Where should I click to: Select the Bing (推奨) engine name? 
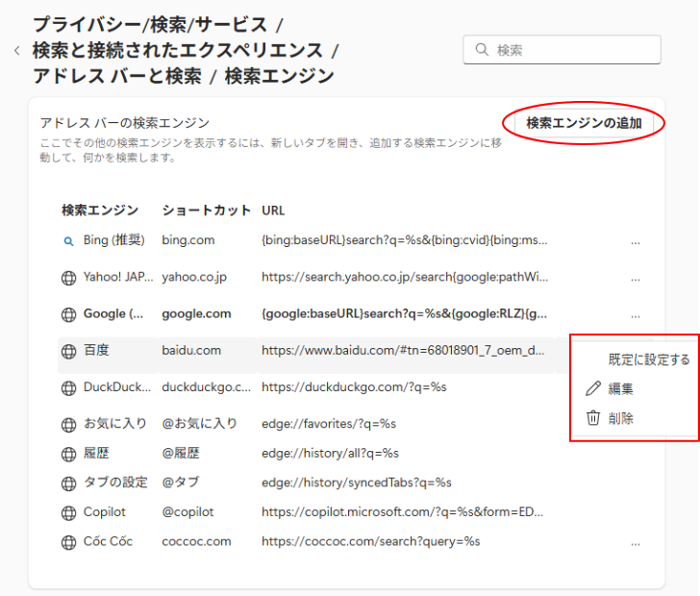(x=114, y=240)
